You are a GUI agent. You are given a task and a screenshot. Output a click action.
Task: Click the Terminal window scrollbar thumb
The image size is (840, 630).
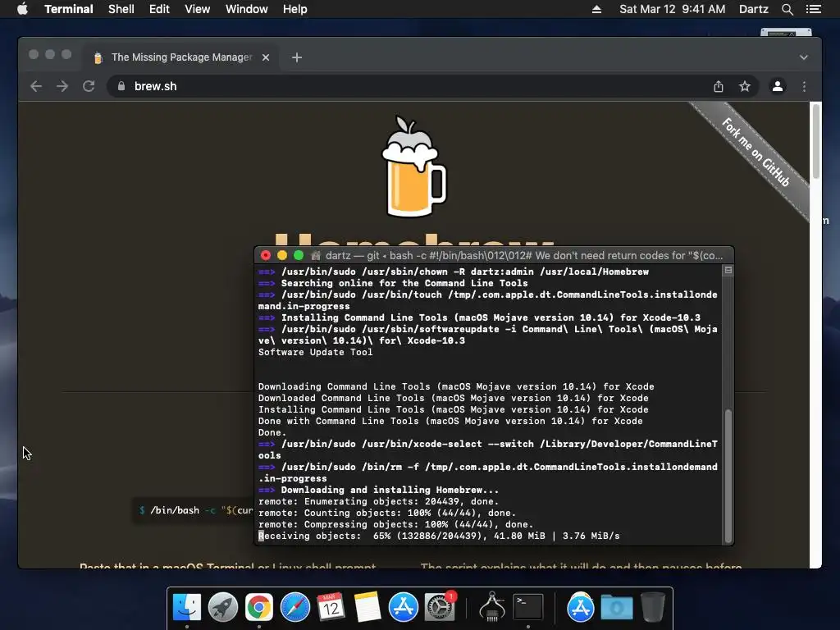pos(728,476)
